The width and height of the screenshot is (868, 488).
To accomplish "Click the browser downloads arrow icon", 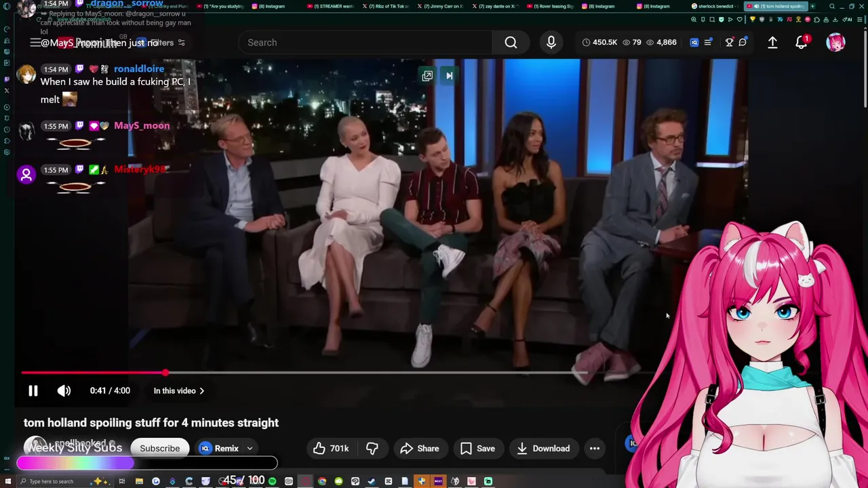I will (835, 20).
